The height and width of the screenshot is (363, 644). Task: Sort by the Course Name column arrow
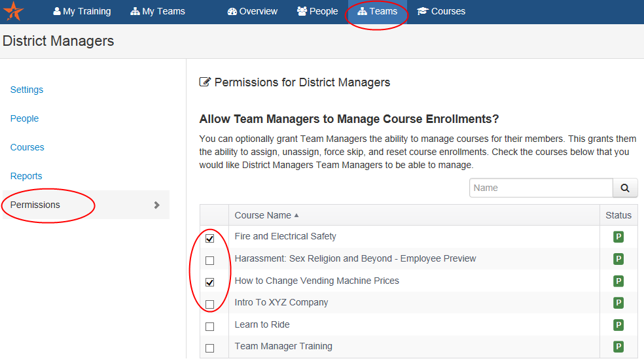[296, 215]
